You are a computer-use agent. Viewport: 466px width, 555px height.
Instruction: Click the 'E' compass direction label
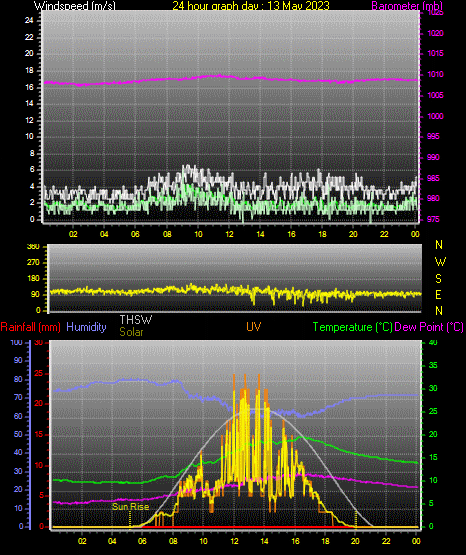(438, 295)
